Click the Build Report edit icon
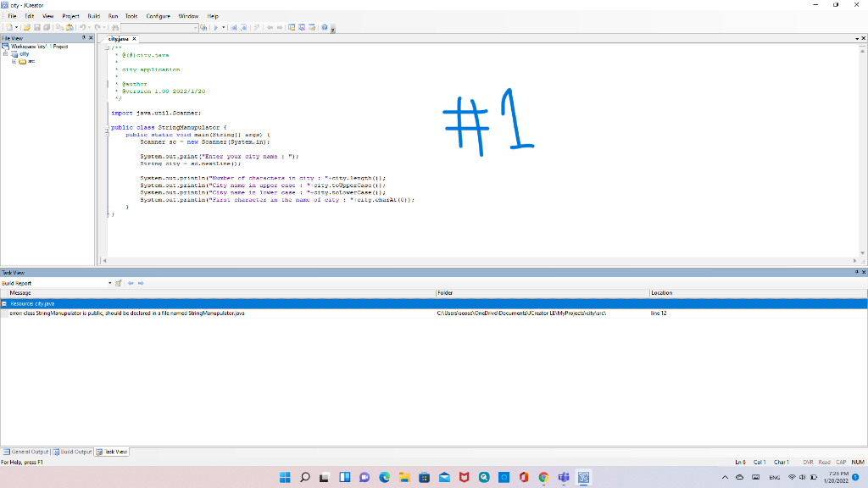868x488 pixels. click(118, 283)
